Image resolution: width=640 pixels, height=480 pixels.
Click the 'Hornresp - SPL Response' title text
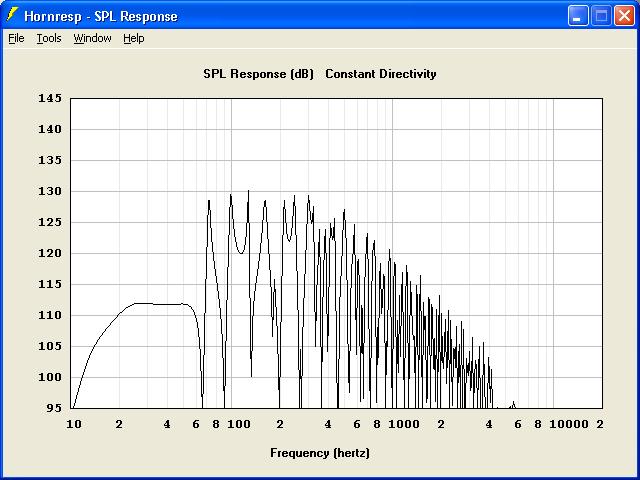tap(101, 16)
